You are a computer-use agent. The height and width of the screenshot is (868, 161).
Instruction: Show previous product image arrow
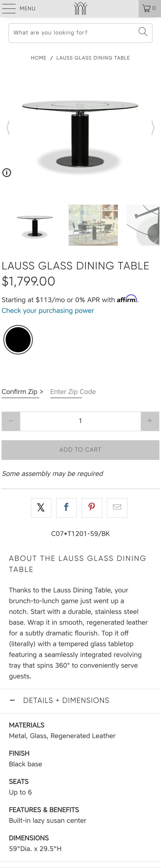tap(8, 128)
